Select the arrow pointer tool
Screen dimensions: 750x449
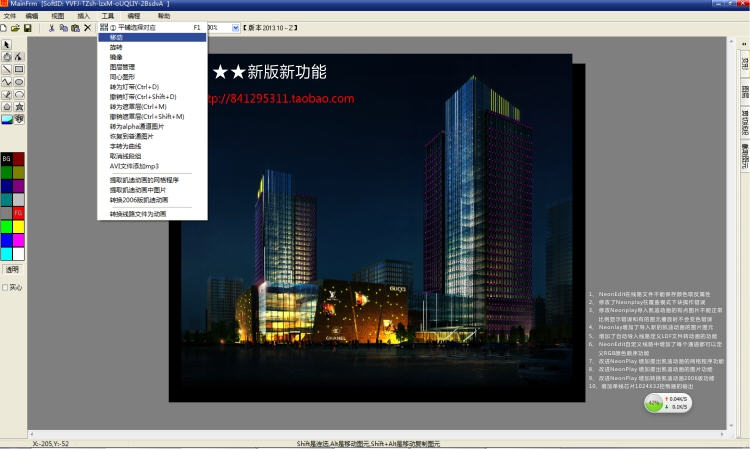[x=7, y=44]
